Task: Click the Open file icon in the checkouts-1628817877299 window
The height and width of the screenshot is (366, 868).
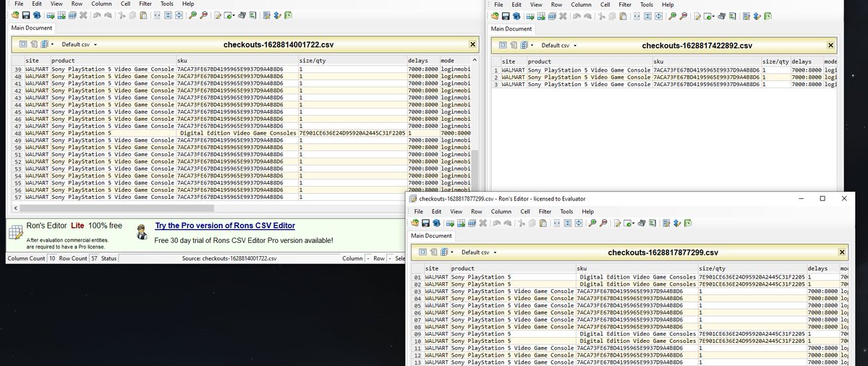Action: pyautogui.click(x=415, y=223)
